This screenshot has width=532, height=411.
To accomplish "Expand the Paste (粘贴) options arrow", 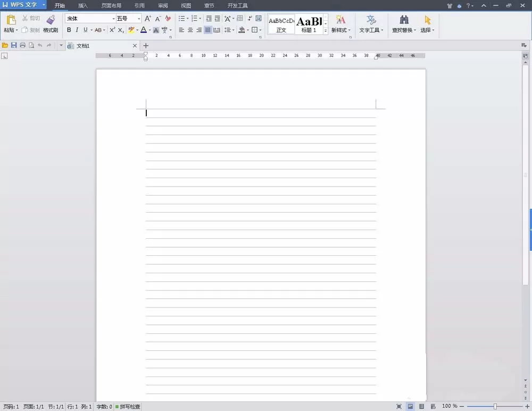I will click(x=17, y=30).
